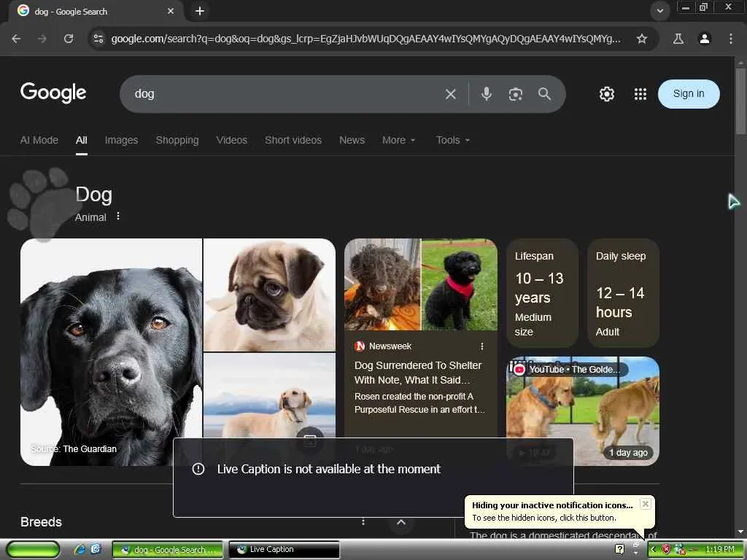Open tab search dropdown arrow
Viewport: 747px width, 560px height.
pos(659,11)
